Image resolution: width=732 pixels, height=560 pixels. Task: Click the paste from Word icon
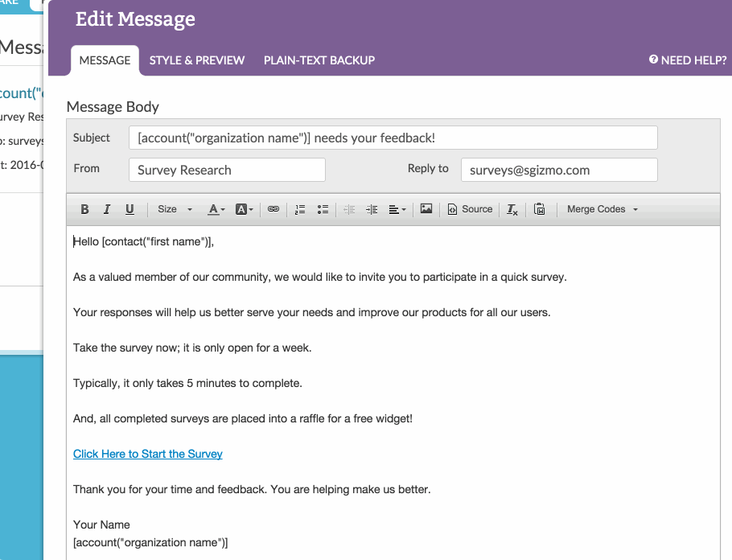(539, 209)
